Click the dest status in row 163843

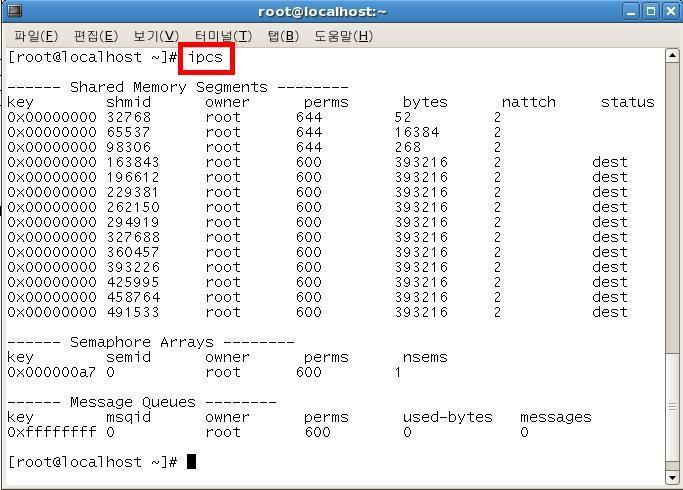pyautogui.click(x=610, y=162)
